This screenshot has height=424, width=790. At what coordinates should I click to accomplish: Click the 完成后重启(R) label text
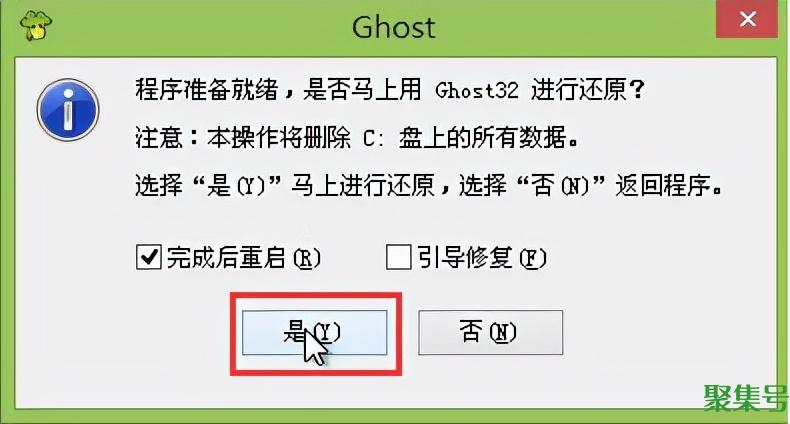tap(244, 258)
